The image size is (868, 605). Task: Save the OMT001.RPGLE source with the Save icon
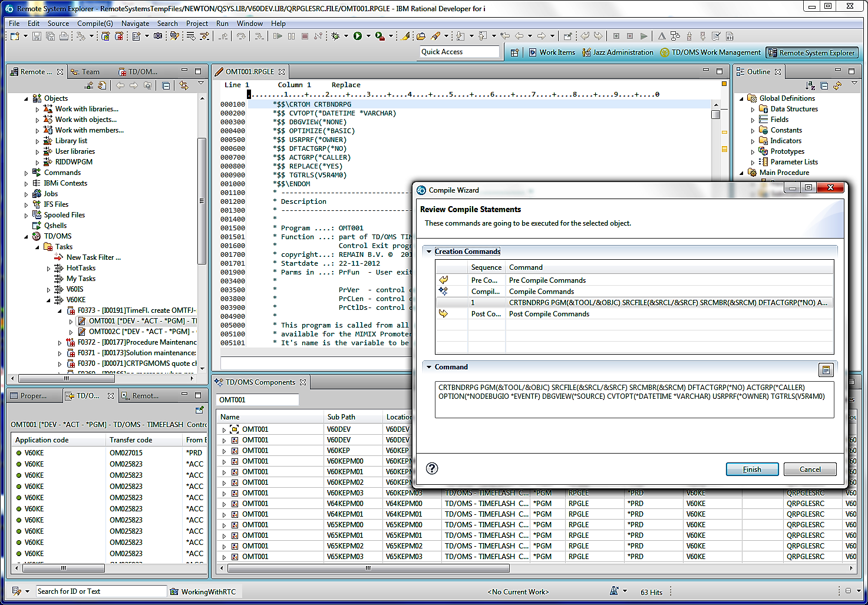[x=37, y=36]
